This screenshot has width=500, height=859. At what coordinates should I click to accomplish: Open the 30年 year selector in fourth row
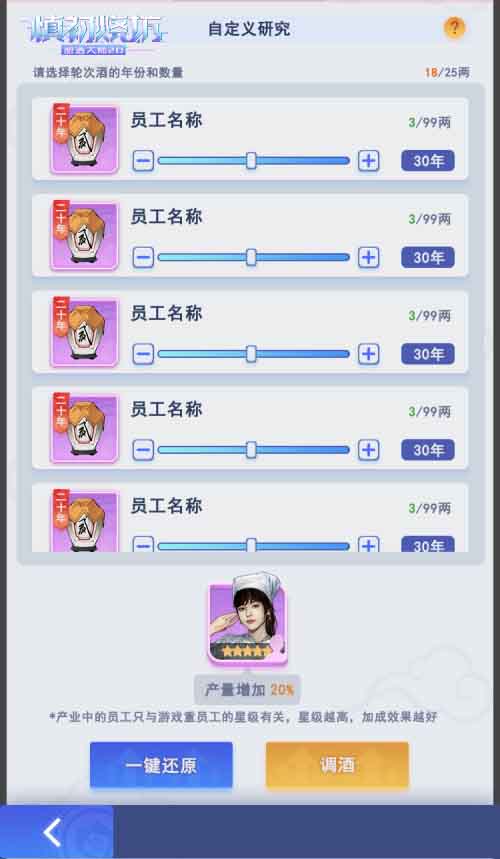coord(428,450)
